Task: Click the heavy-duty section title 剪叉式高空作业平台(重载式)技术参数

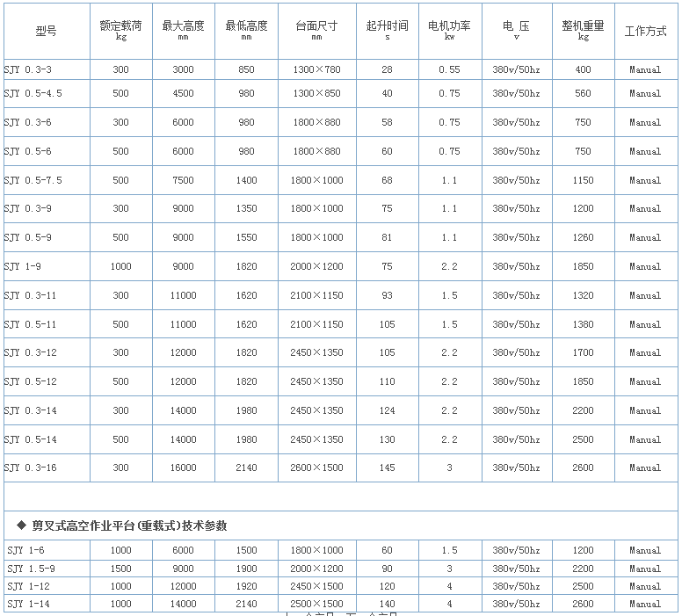Action: pos(129,525)
